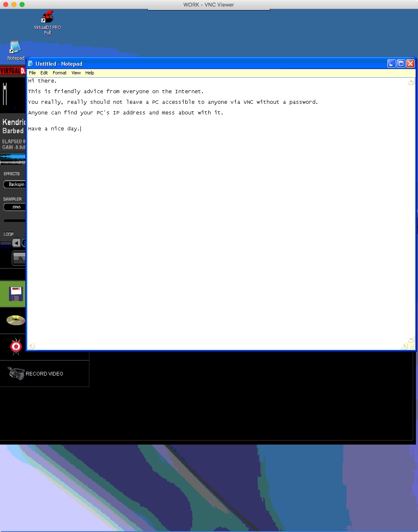
Task: Open the Edit menu in Notepad
Action: click(44, 73)
